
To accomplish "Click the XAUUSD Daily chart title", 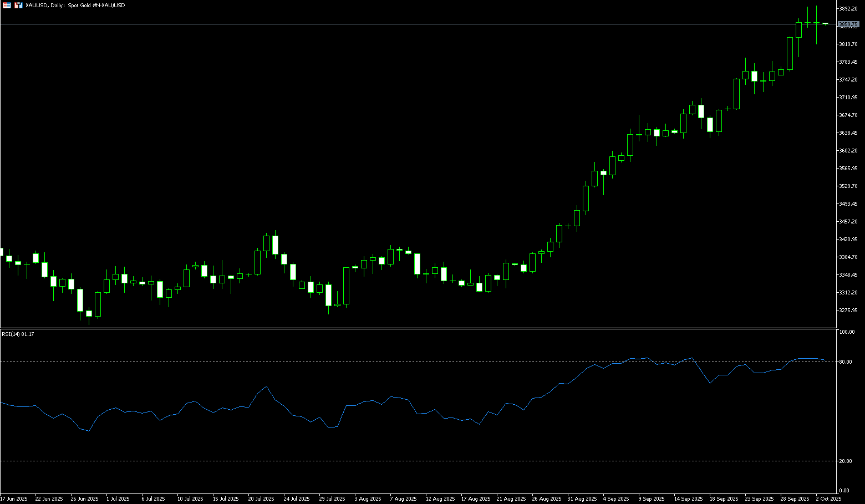I will click(75, 5).
